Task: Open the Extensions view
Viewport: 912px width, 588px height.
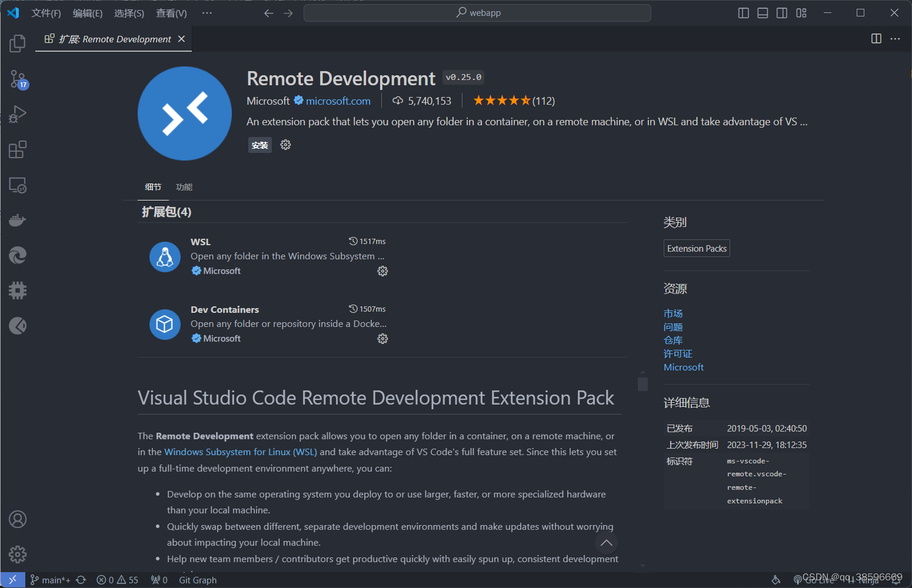Action: [x=17, y=149]
